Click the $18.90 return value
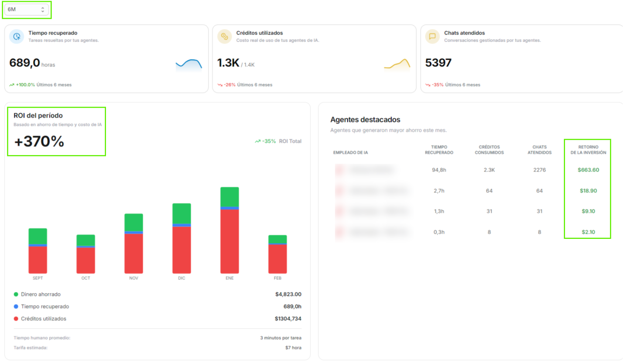 pyautogui.click(x=588, y=191)
